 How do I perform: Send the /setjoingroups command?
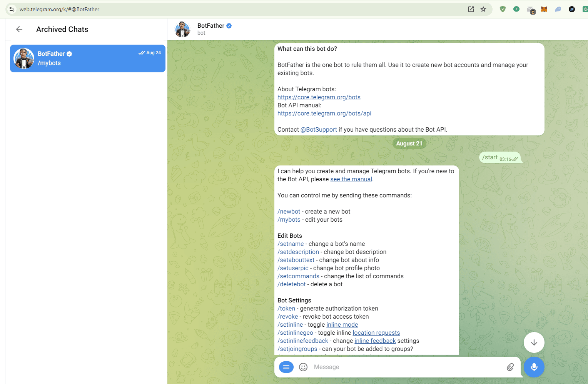(297, 349)
